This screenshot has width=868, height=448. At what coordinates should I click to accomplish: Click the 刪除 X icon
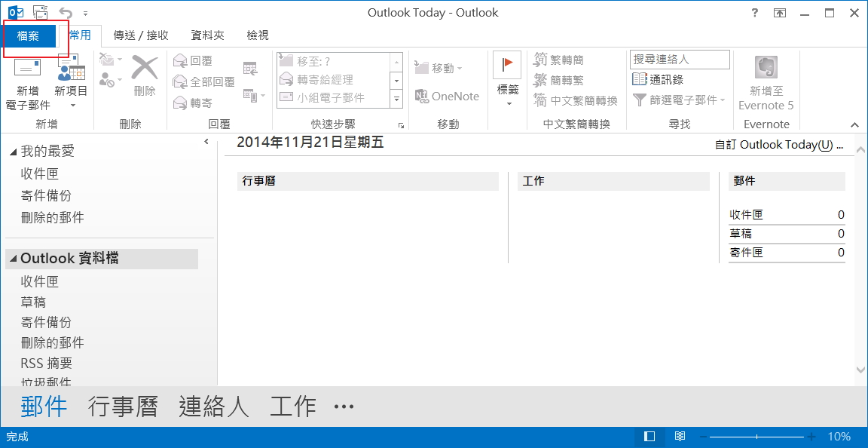pos(145,68)
